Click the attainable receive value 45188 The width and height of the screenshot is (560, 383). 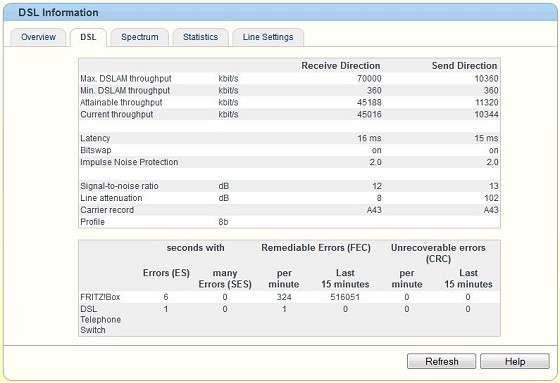point(369,103)
